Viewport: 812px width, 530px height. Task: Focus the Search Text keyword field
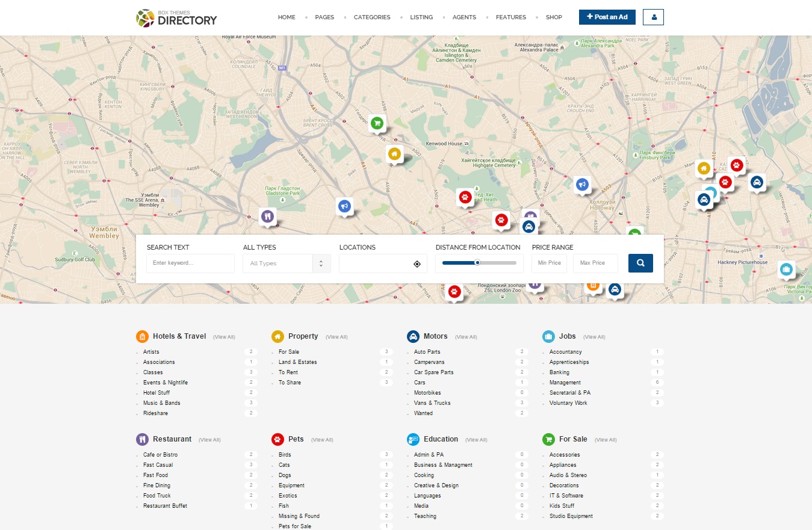coord(190,263)
